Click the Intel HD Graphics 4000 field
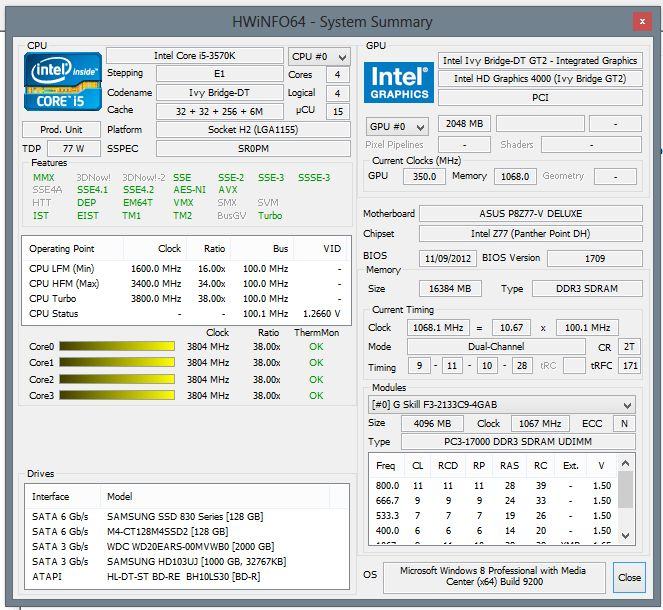Viewport: 663px width, 610px height. tap(540, 79)
